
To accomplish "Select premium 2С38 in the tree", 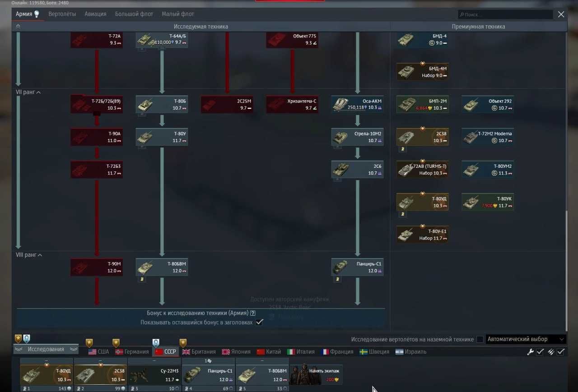I will pos(423,137).
